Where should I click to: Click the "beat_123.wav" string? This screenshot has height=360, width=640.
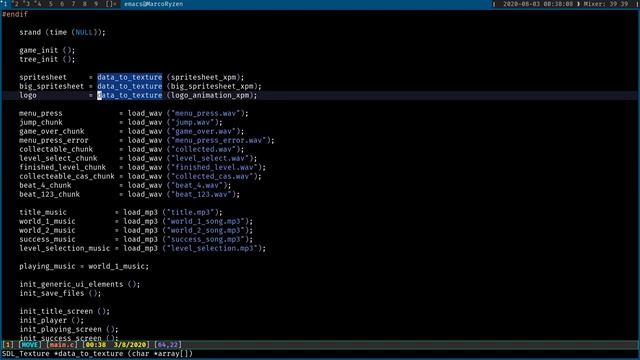coord(201,194)
